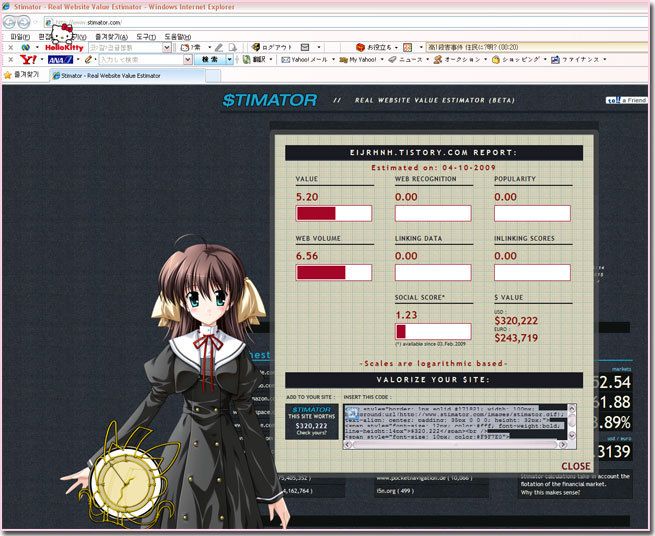Select the Stimator - Real Website Value Estimator tab

click(x=127, y=76)
